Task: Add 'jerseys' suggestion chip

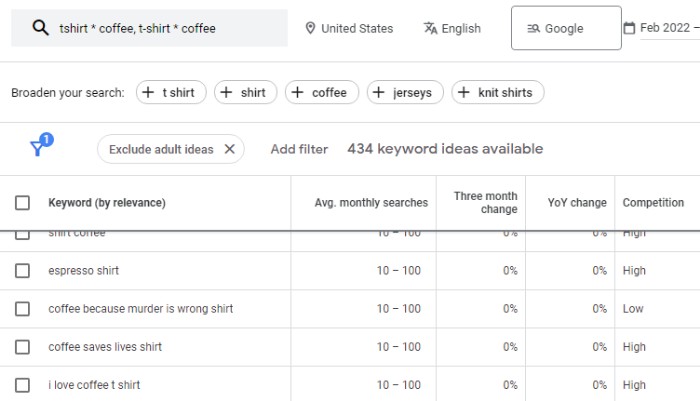Action: coord(405,92)
